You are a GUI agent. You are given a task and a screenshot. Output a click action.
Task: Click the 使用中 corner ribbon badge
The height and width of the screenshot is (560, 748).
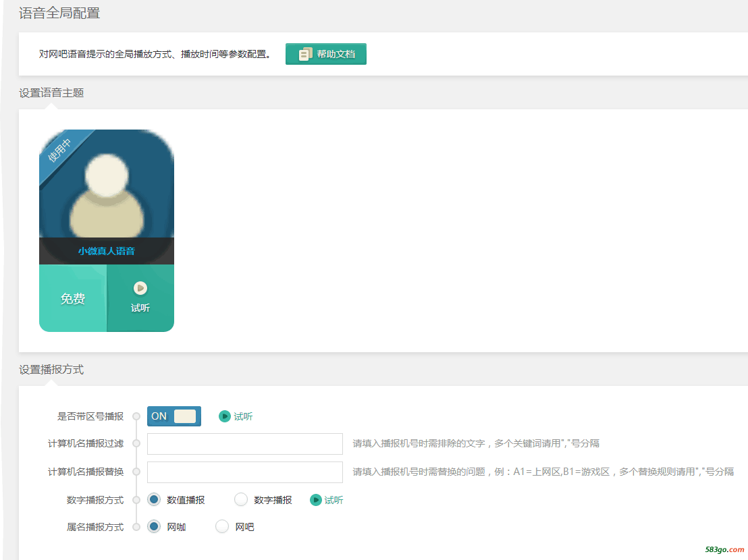pyautogui.click(x=59, y=151)
